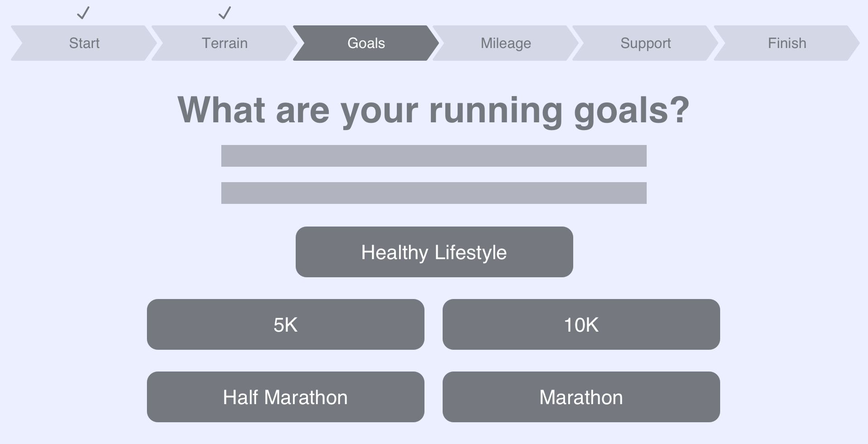Open the Support step

pyautogui.click(x=645, y=43)
